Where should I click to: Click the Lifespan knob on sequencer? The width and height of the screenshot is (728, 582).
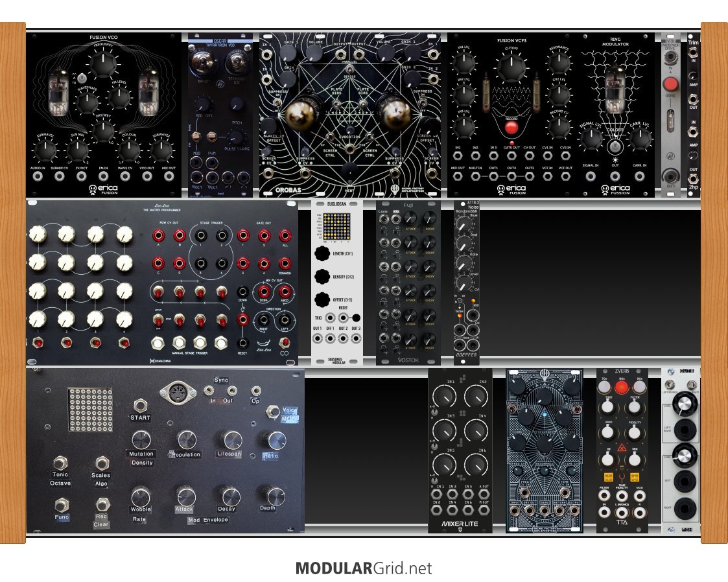coord(230,440)
